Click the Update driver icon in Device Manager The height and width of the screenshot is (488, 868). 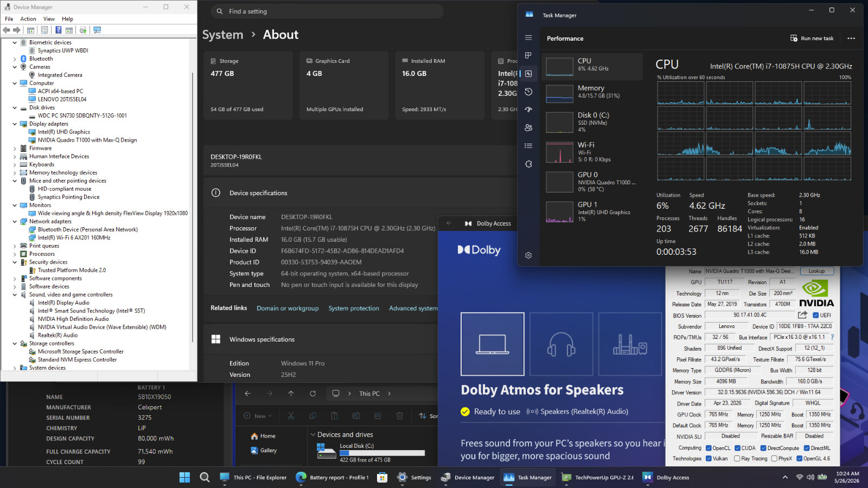pos(83,30)
